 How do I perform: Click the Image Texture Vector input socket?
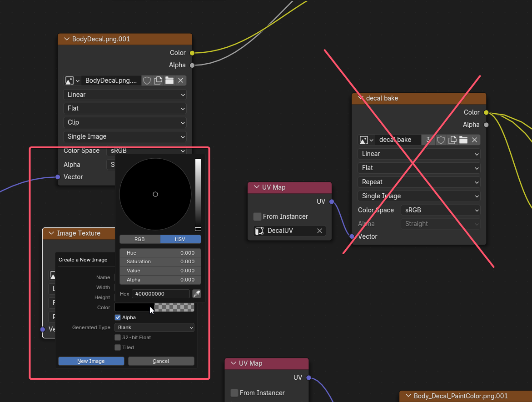43,329
